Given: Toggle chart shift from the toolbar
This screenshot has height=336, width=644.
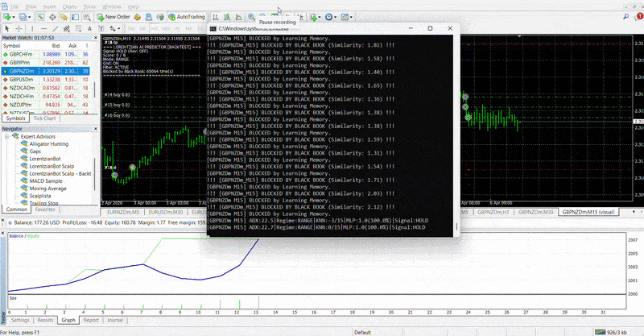Looking at the screenshot, I should pos(301,17).
